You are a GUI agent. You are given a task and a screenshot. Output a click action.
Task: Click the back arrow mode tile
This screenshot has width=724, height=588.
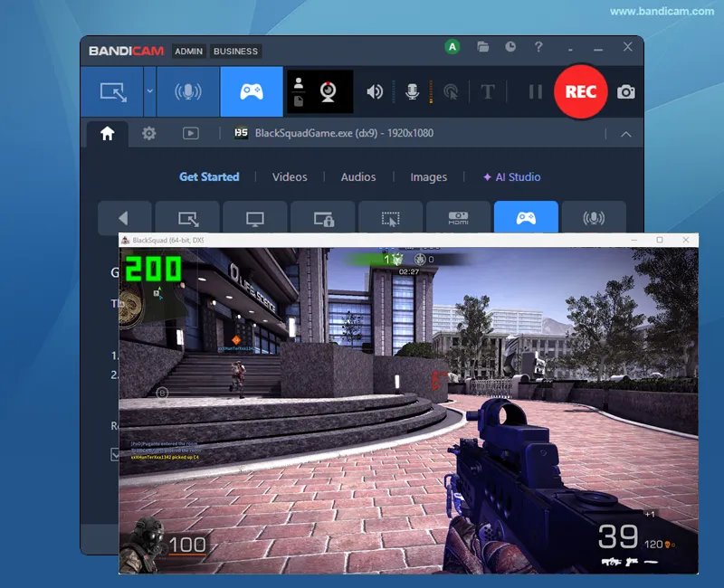pyautogui.click(x=125, y=217)
